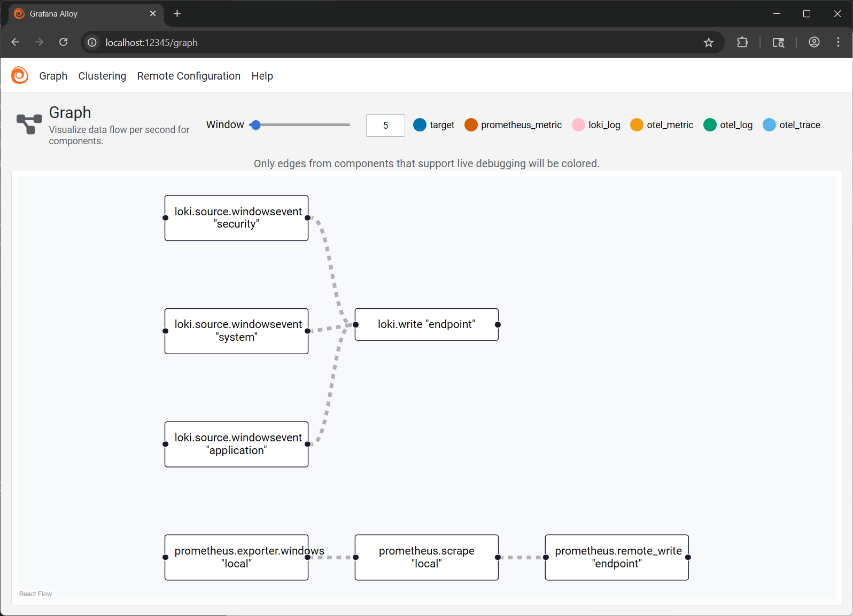The image size is (853, 616).
Task: Open the Clustering page
Action: (x=102, y=76)
